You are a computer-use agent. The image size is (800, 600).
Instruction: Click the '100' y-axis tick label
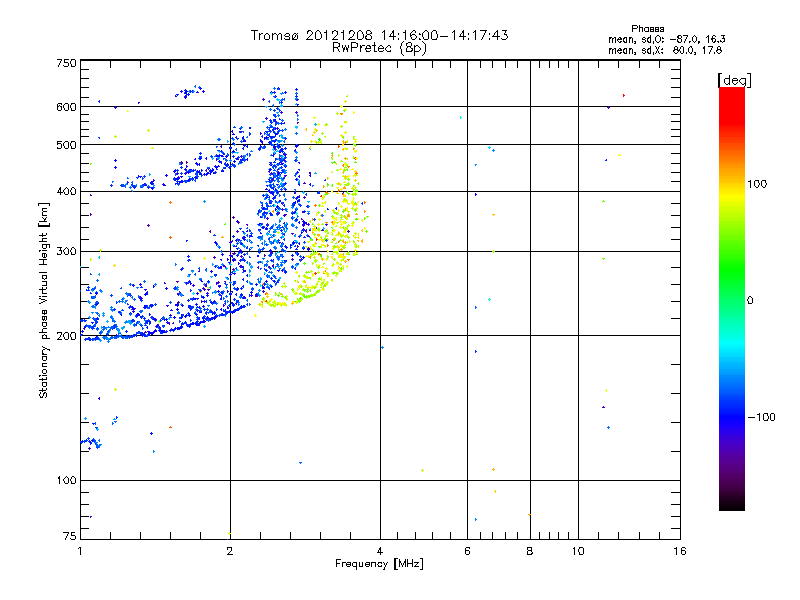[66, 481]
